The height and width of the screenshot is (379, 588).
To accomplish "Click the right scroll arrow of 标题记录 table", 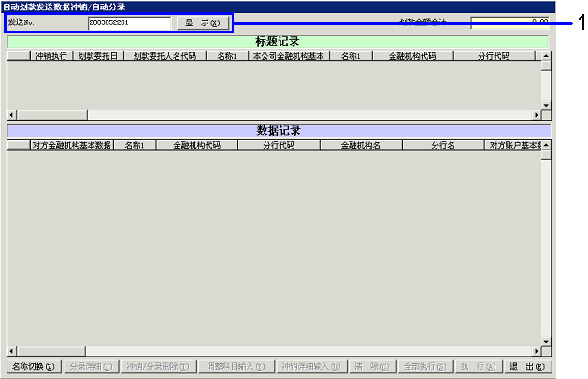I will (537, 115).
